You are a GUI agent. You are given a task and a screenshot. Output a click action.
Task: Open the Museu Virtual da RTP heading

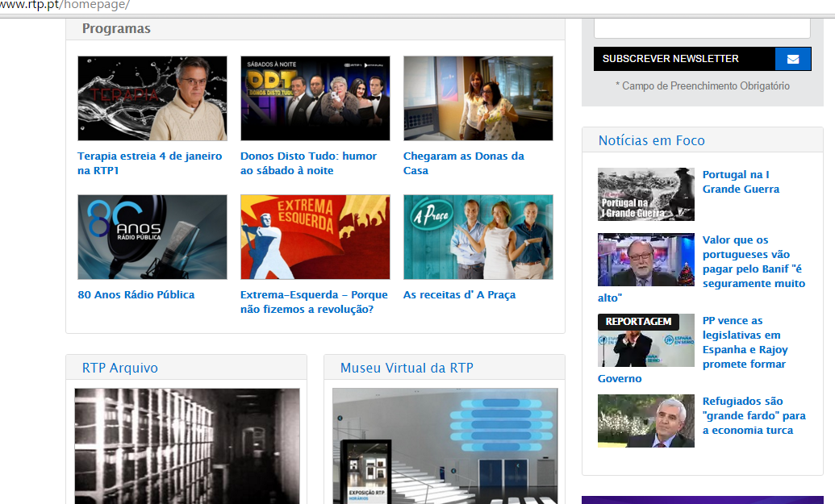407,368
